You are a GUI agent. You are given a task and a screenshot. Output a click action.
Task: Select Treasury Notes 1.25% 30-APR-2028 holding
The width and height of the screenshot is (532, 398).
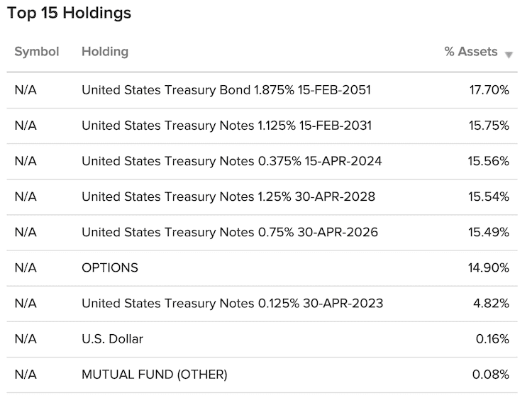(x=228, y=197)
